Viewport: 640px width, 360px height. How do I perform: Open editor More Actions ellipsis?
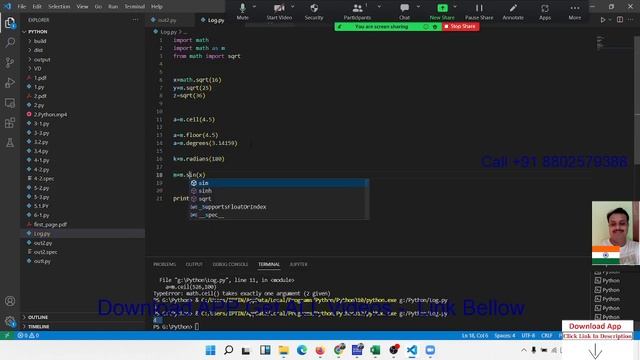pos(631,20)
